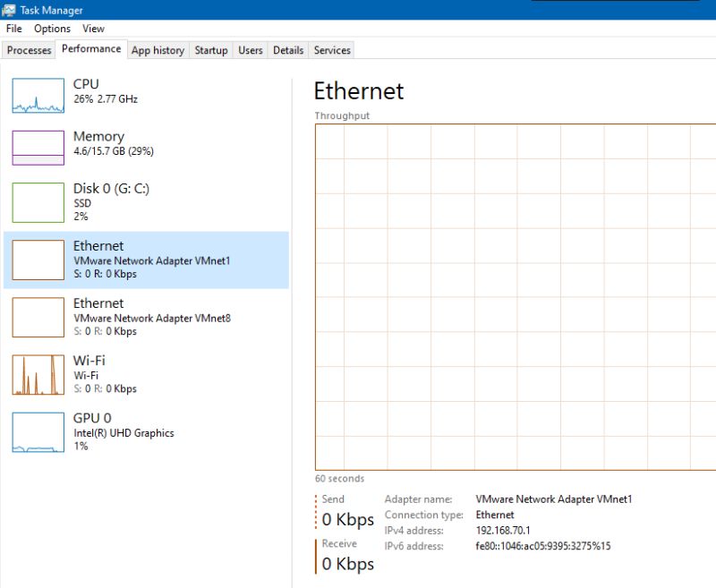716x588 pixels.
Task: Open the File menu
Action: click(x=13, y=29)
